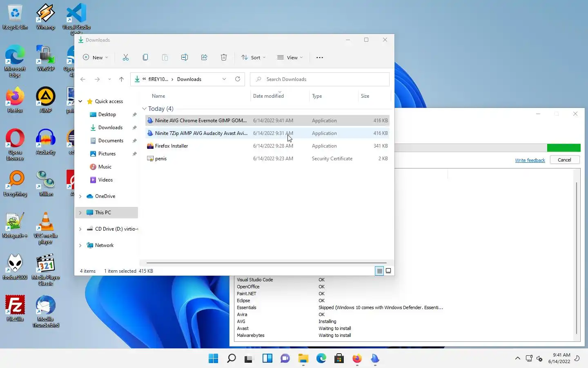Select the Trillian desktop icon
588x368 pixels.
(45, 184)
